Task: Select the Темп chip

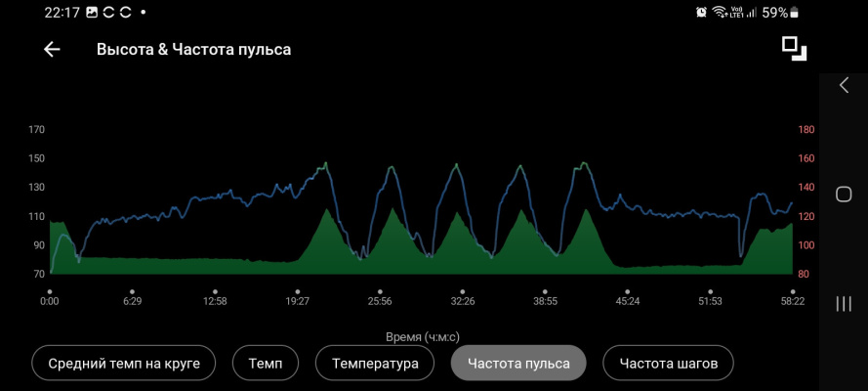Action: 266,364
